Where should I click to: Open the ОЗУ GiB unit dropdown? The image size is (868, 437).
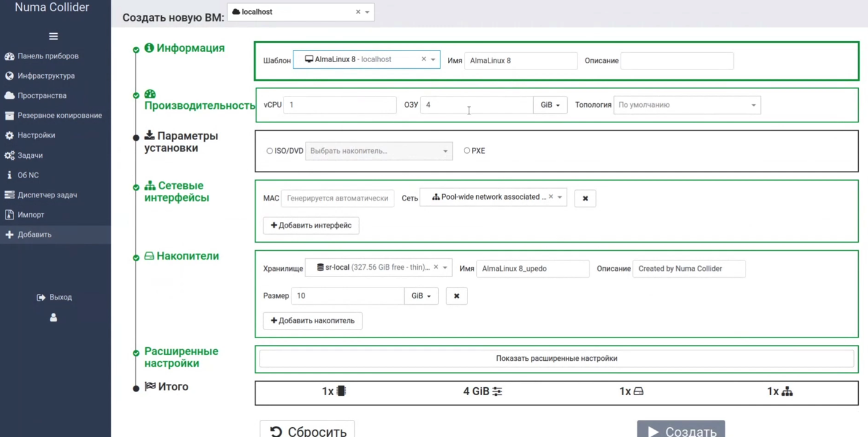(550, 105)
